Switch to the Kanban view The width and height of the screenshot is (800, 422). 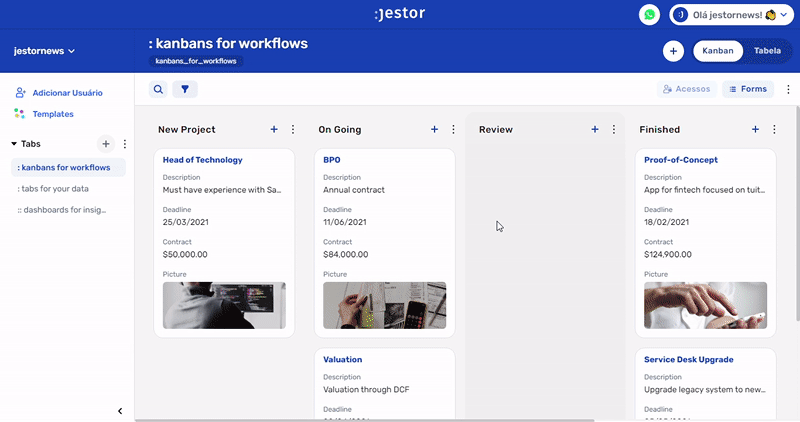(x=717, y=51)
